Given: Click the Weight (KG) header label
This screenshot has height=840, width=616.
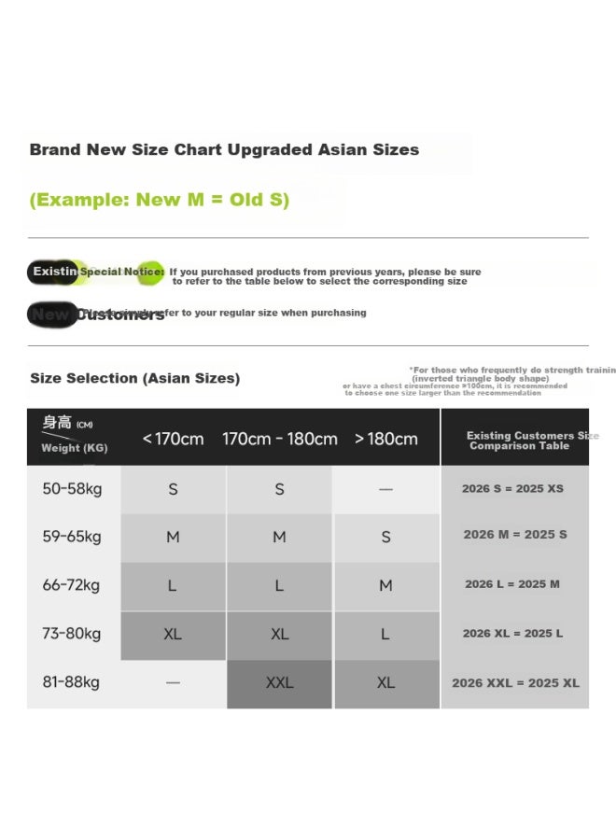Looking at the screenshot, I should 75,448.
